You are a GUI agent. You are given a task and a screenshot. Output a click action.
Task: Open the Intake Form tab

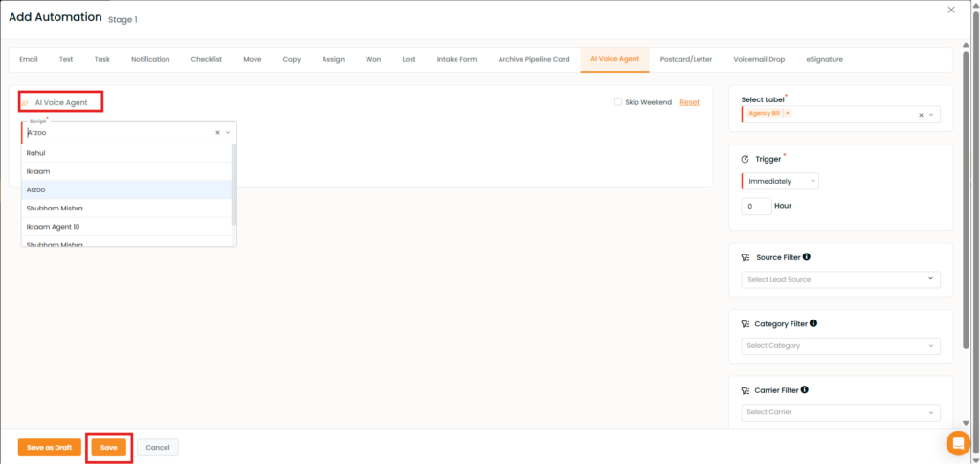point(457,59)
